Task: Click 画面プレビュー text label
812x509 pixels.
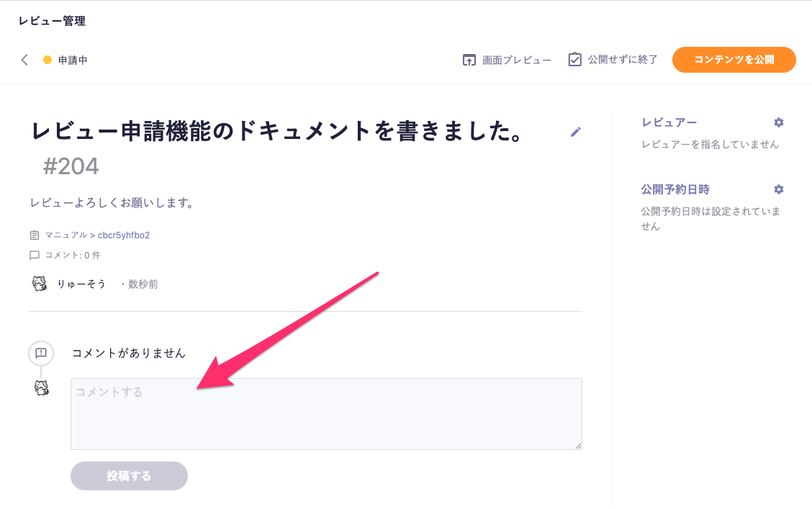Action: [517, 60]
